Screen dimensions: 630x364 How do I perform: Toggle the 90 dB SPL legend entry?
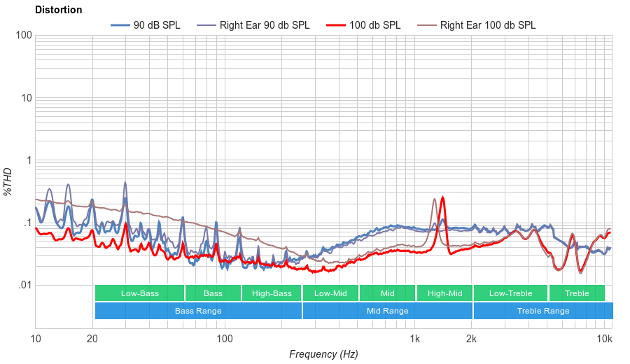pos(156,25)
